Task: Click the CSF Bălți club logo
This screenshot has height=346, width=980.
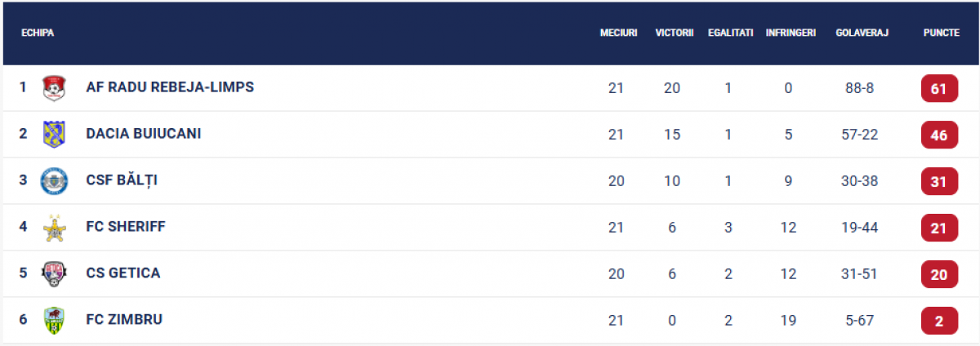Action: (53, 180)
